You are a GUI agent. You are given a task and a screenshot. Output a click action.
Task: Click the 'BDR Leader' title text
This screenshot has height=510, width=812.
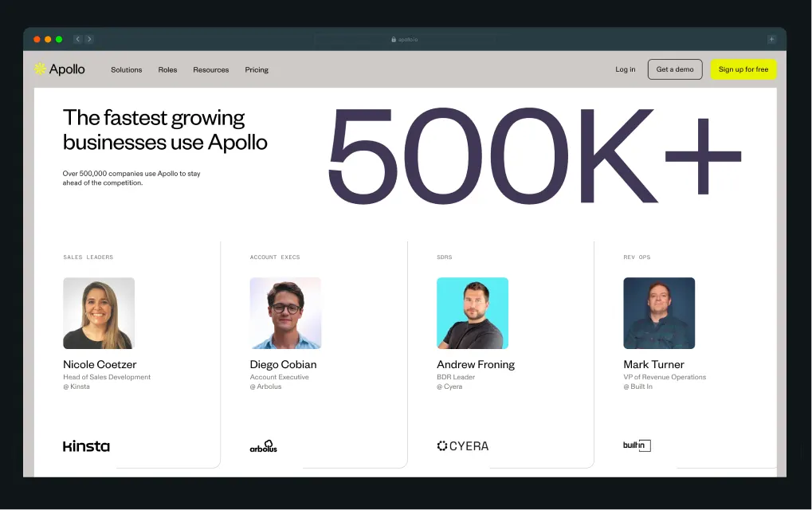456,377
